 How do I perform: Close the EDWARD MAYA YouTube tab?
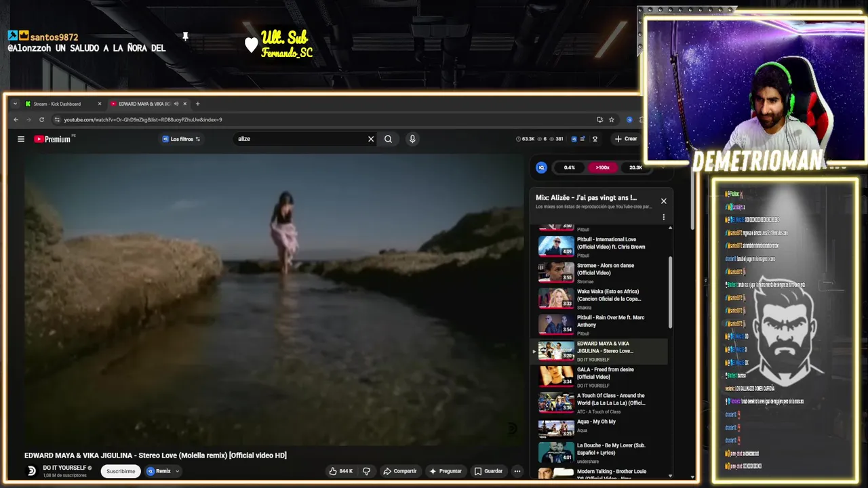184,104
